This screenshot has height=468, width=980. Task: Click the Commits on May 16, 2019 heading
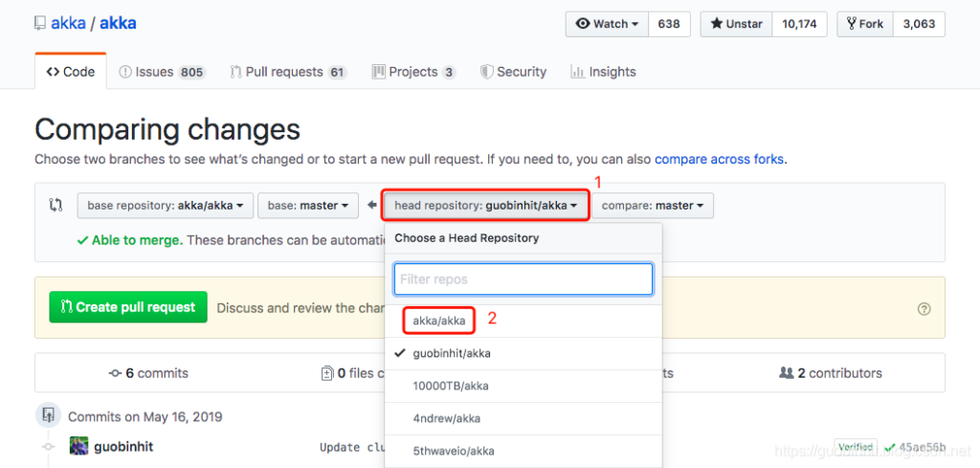(x=145, y=416)
